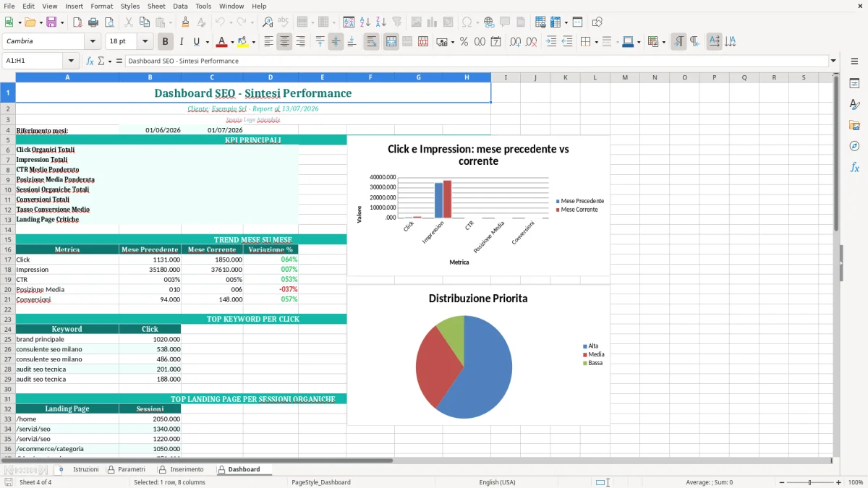Export directly as PDF

point(77,22)
